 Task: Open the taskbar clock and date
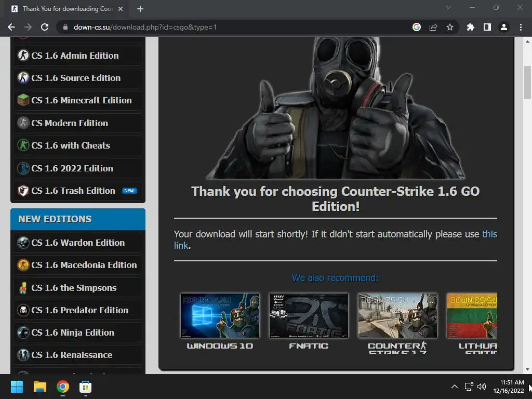pyautogui.click(x=508, y=387)
